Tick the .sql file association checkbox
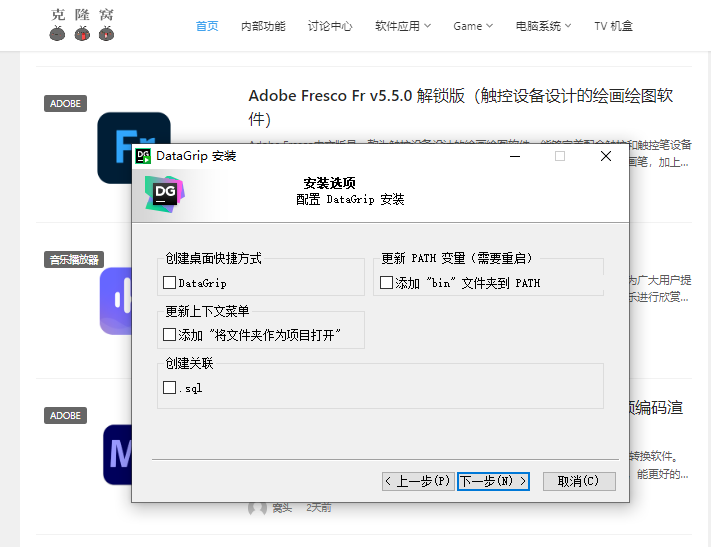This screenshot has height=547, width=711. [x=169, y=387]
